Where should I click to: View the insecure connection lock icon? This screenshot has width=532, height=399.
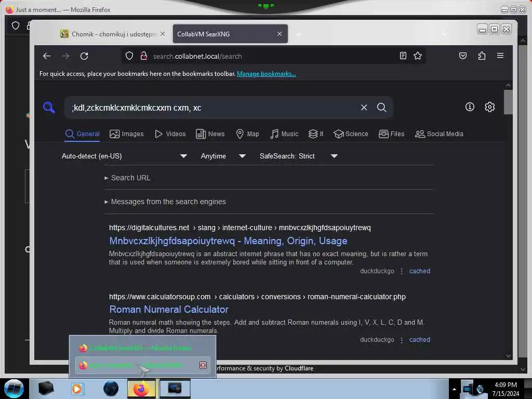[144, 56]
